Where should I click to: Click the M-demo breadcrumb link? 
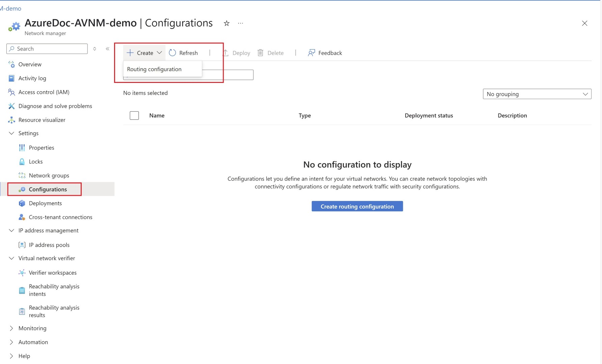pyautogui.click(x=10, y=8)
